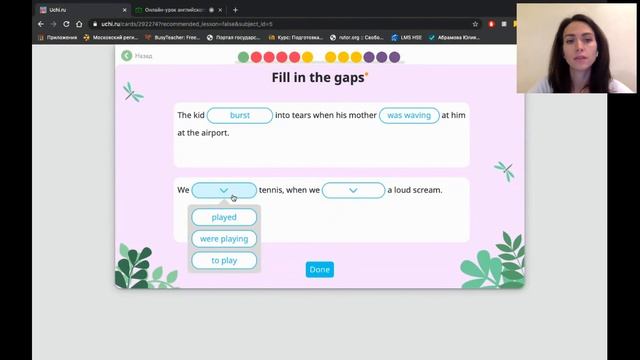The width and height of the screenshot is (640, 360).
Task: Switch to the Uchi.ru tab
Action: (x=82, y=10)
